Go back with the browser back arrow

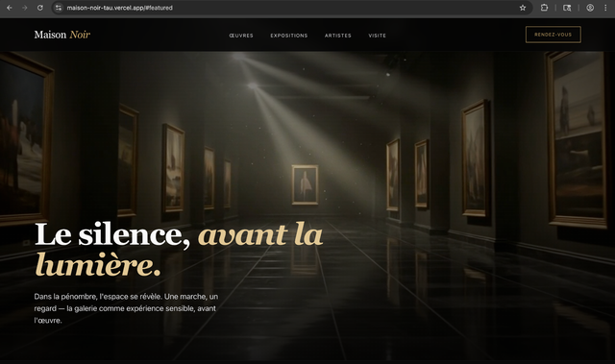coord(10,8)
